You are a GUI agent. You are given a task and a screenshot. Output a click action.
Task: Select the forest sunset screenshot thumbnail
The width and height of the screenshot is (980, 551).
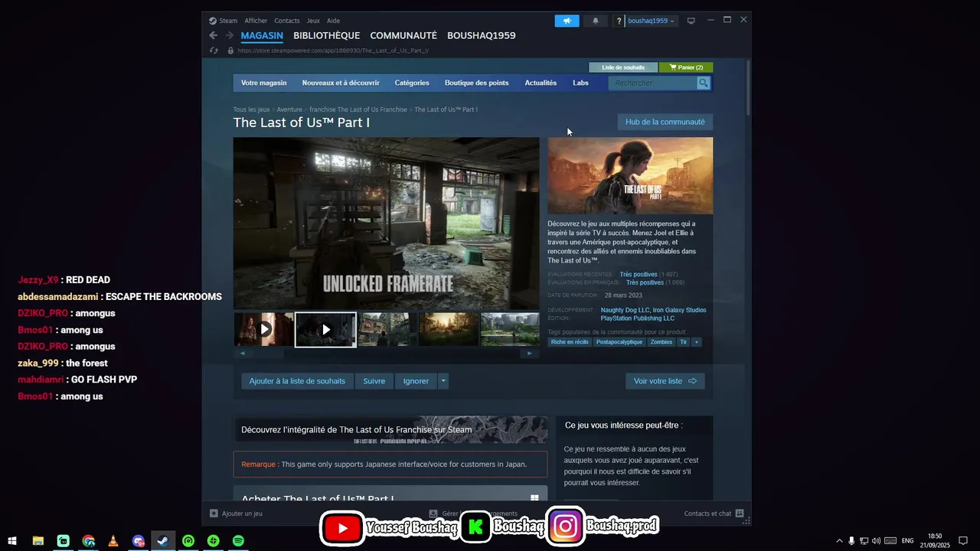(x=449, y=329)
